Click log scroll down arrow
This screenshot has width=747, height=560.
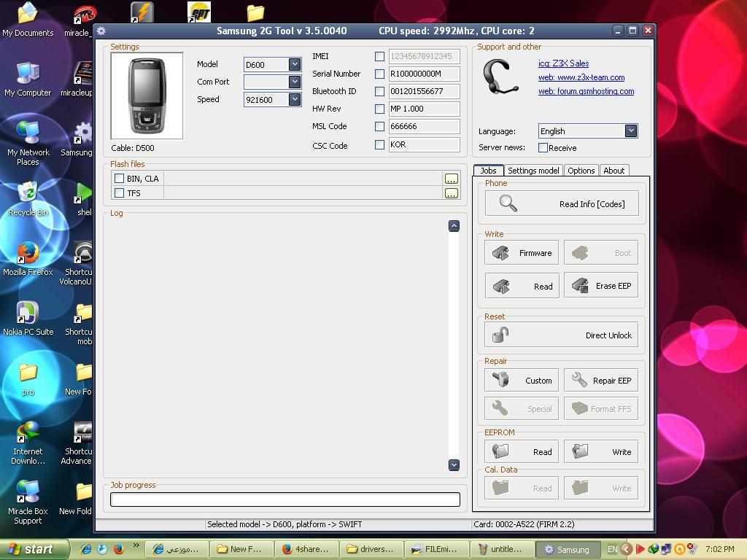[454, 464]
